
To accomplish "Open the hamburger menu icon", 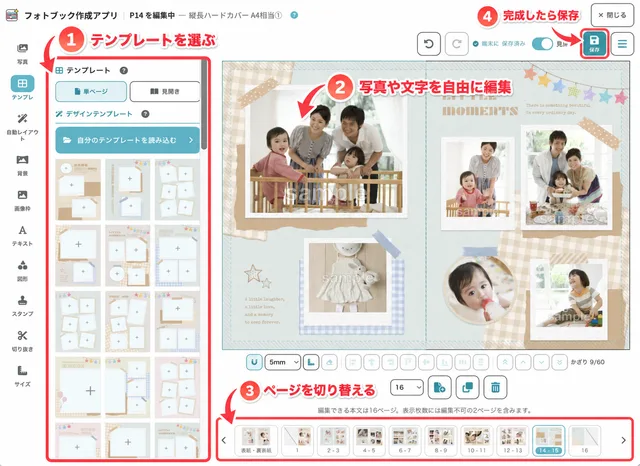I will (x=622, y=44).
